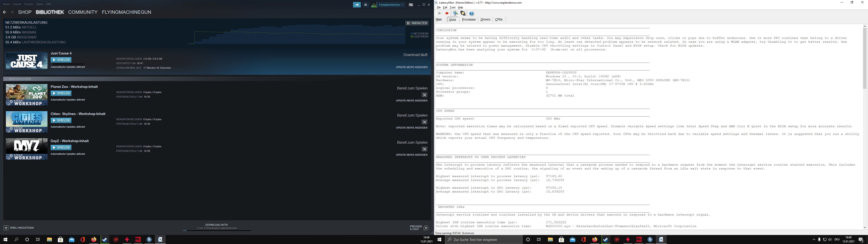This screenshot has width=868, height=244.
Task: Open the FlyingMachineGun account dropdown
Action: (391, 5)
